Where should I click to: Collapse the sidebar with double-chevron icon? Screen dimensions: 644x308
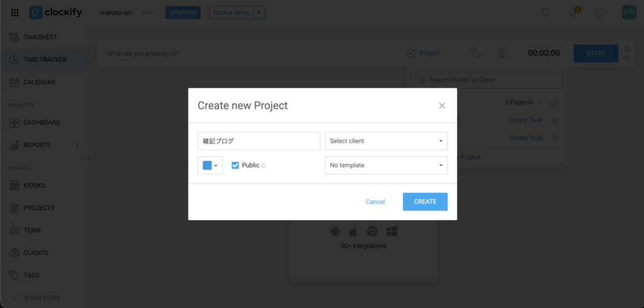coord(89,159)
